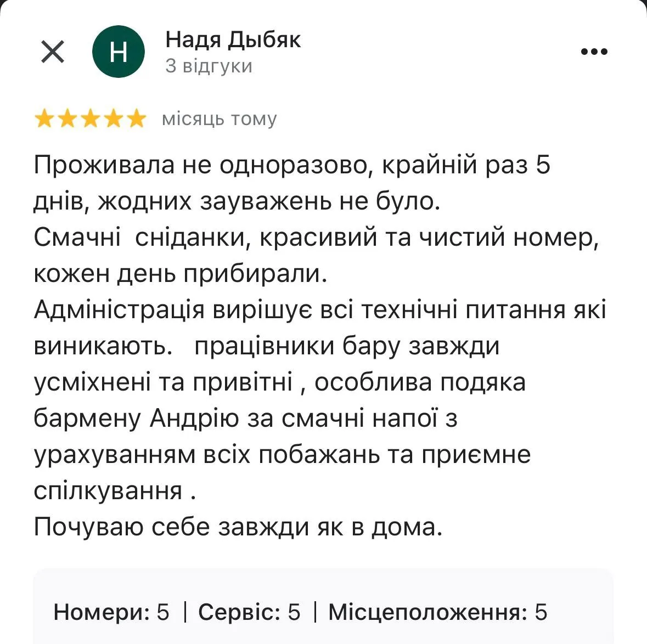This screenshot has height=644, width=647.
Task: Click the Місцеположення: 5 rating label
Action: point(437,612)
